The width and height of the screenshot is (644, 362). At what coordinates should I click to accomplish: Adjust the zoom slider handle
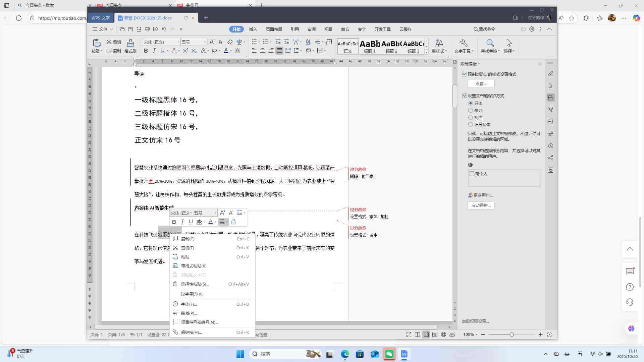click(512, 335)
